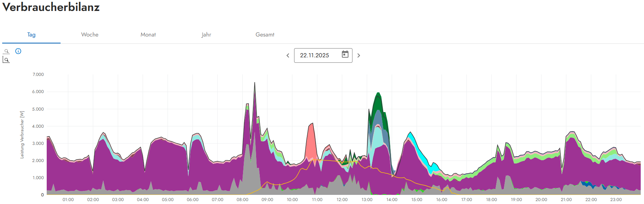
Task: Open the blue info icon
Action: pyautogui.click(x=18, y=51)
